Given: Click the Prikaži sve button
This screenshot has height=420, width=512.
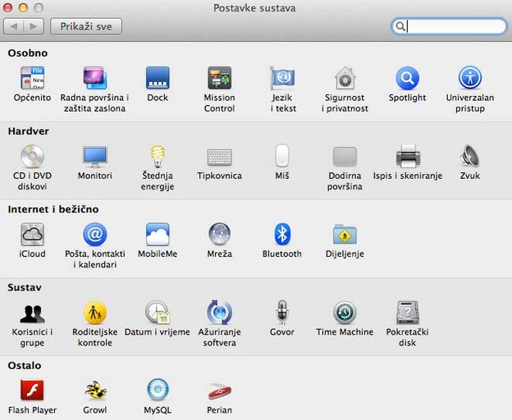Looking at the screenshot, I should coord(86,26).
